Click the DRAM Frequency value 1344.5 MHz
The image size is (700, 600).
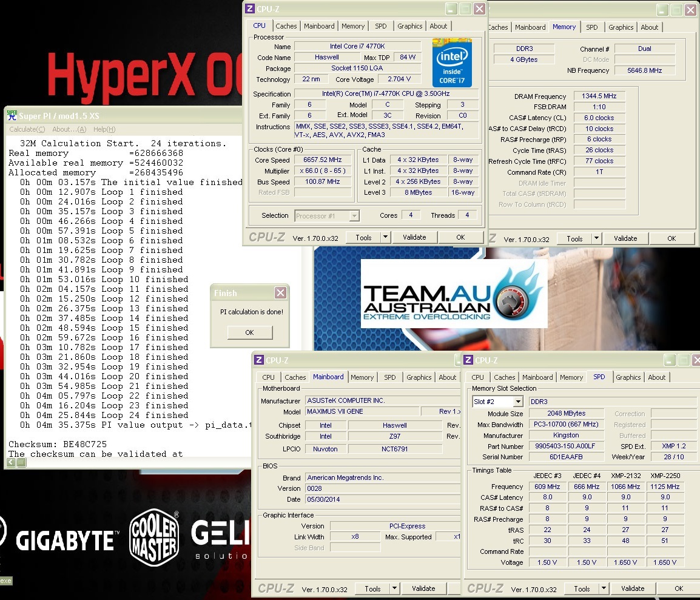tap(599, 96)
